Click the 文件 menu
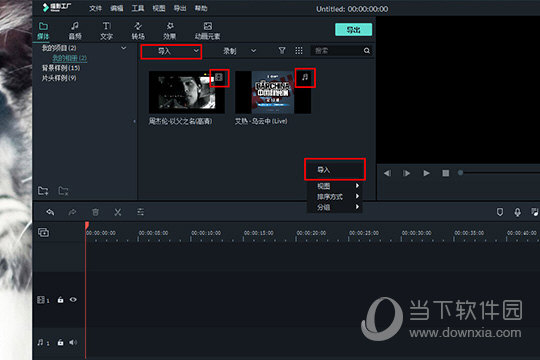The width and height of the screenshot is (540, 360). tap(95, 8)
